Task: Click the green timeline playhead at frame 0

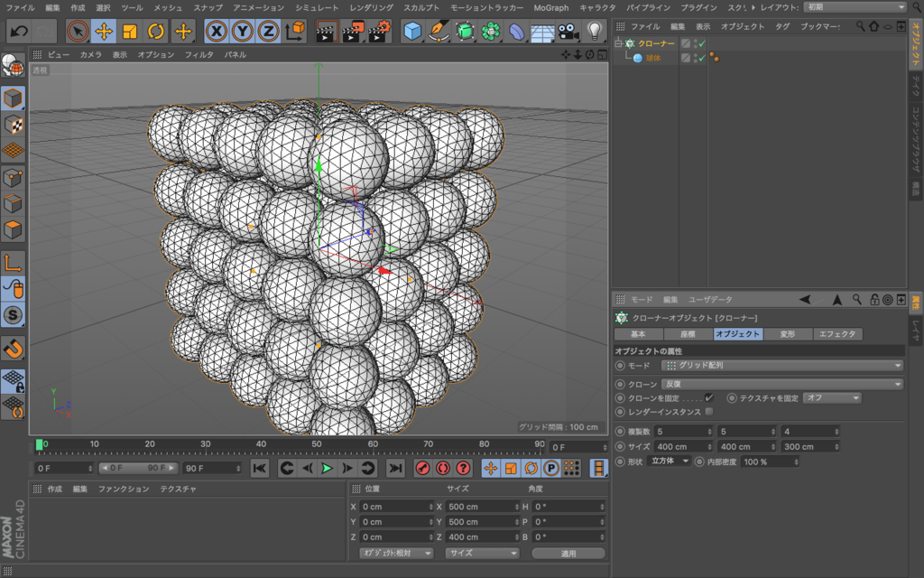Action: click(x=40, y=444)
